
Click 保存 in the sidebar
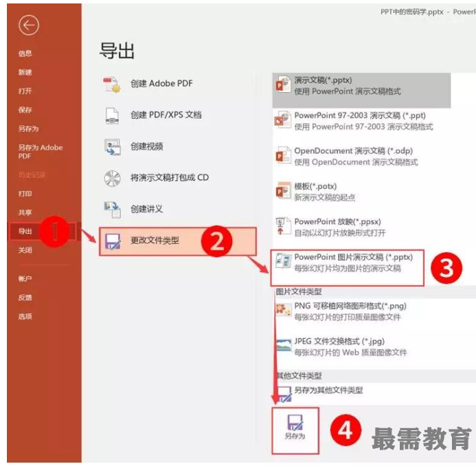(x=25, y=110)
